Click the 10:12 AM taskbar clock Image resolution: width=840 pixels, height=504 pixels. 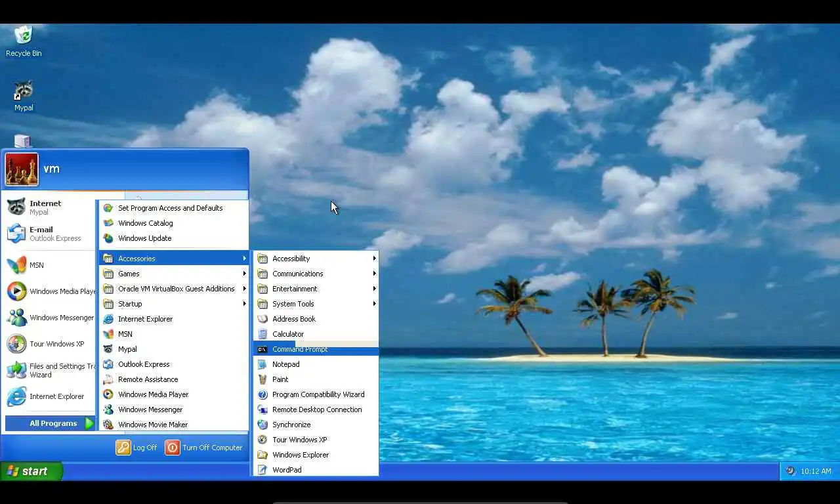pyautogui.click(x=816, y=471)
